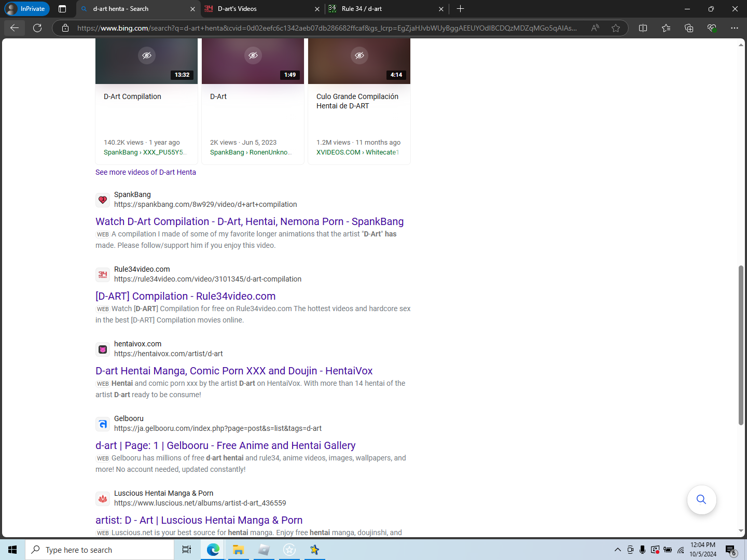Click the microphone tray icon
747x560 pixels.
pos(642,550)
